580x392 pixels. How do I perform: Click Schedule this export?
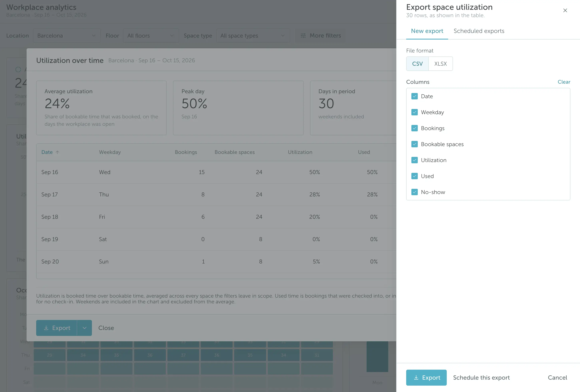click(x=481, y=378)
